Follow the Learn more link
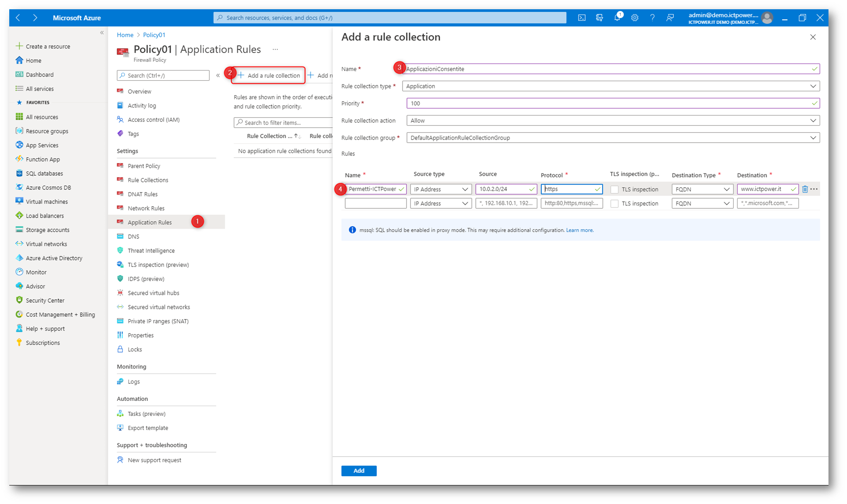Screen dimensions: 847x504 coord(579,230)
